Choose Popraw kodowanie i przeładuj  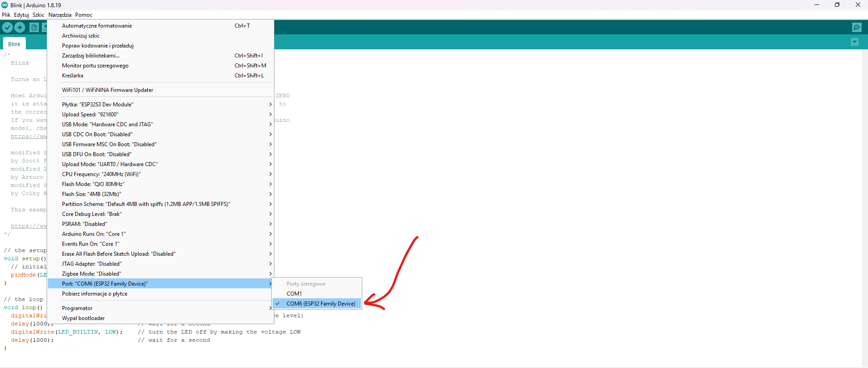(161, 46)
